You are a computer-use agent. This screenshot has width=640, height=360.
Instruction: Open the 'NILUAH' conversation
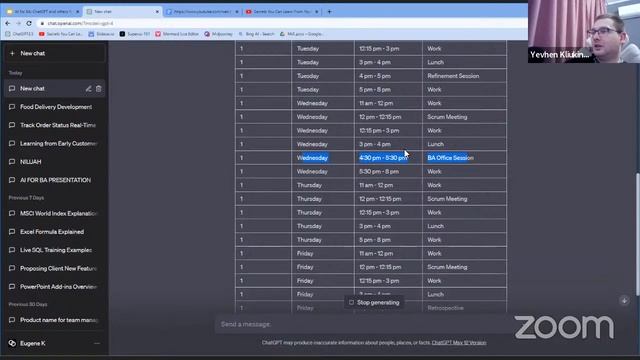point(55,162)
